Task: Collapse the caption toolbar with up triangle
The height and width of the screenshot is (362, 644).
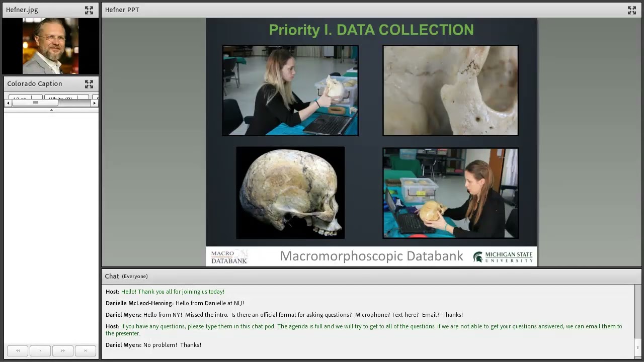Action: (51, 110)
